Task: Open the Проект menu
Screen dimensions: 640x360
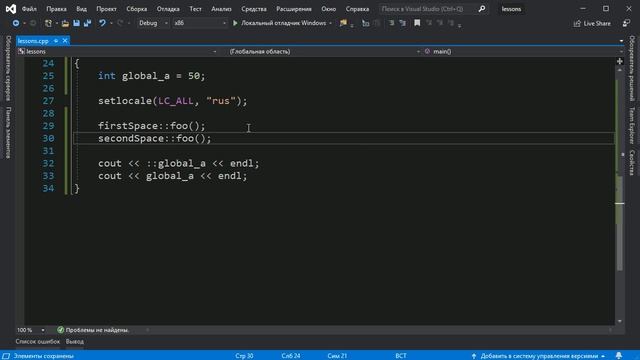Action: [106, 9]
